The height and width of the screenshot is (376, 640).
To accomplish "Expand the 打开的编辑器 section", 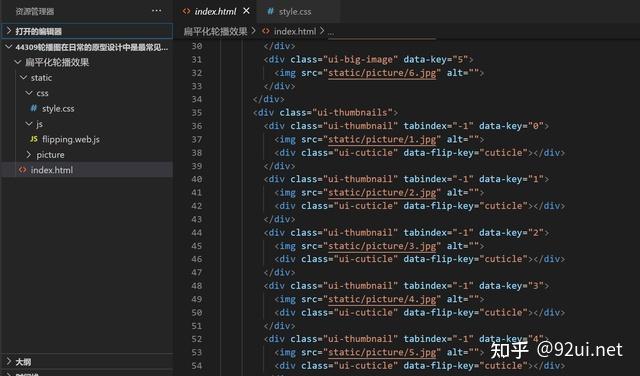I will pos(88,31).
